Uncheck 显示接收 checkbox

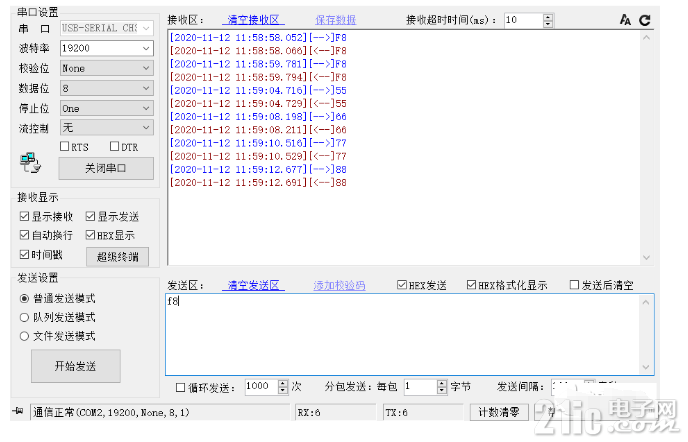(25, 216)
